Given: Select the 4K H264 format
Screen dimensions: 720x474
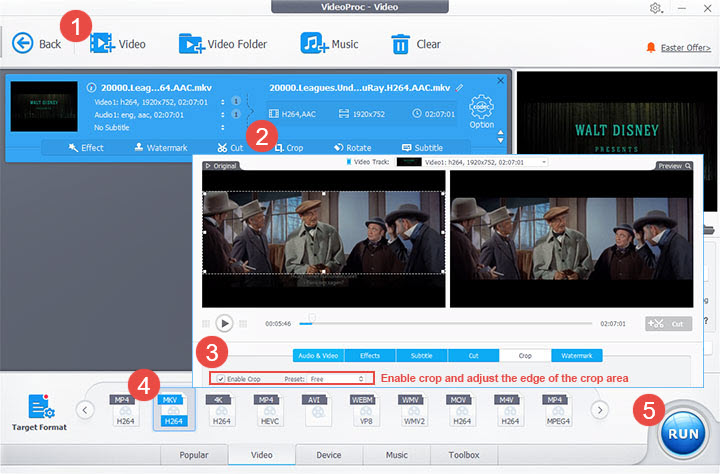Looking at the screenshot, I should pyautogui.click(x=221, y=410).
